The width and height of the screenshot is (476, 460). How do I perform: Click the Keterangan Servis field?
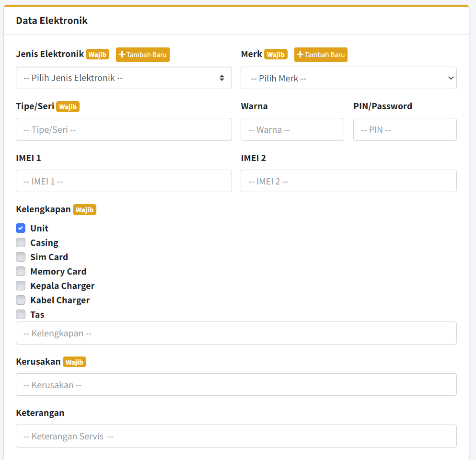pyautogui.click(x=236, y=436)
